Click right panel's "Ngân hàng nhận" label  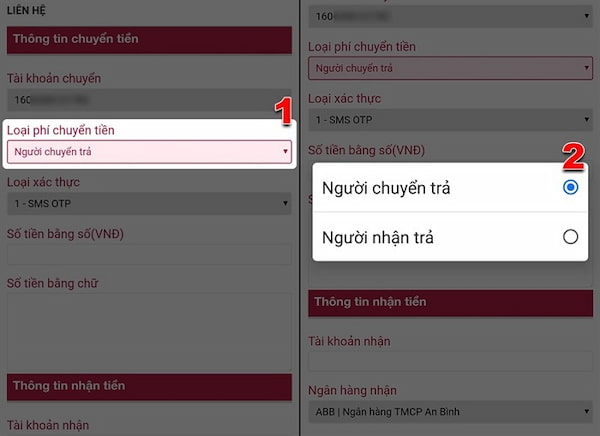[x=354, y=390]
